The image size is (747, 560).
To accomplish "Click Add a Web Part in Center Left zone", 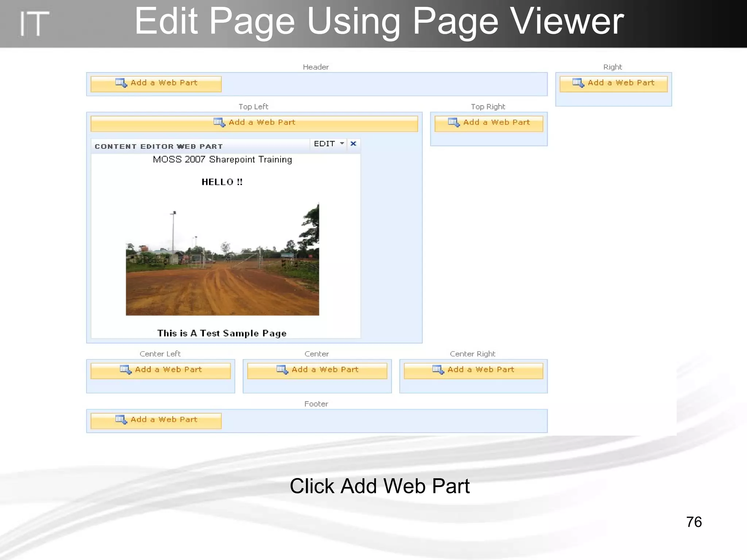I will [x=160, y=370].
